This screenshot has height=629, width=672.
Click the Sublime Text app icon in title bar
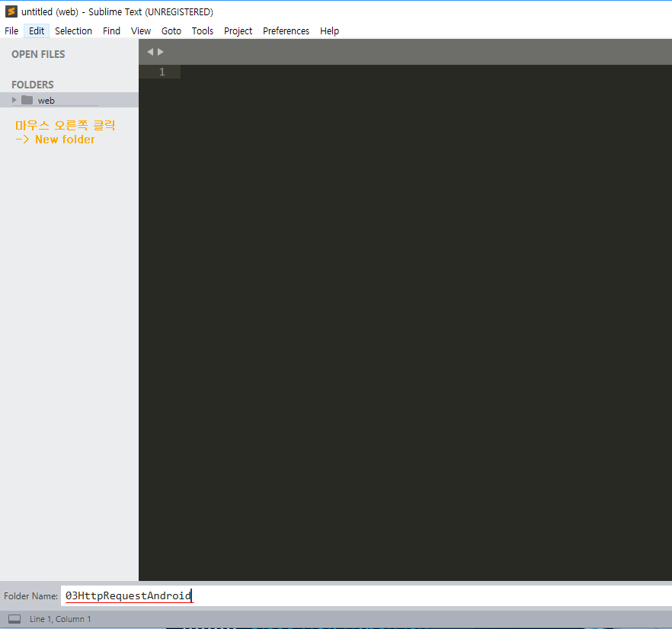11,11
